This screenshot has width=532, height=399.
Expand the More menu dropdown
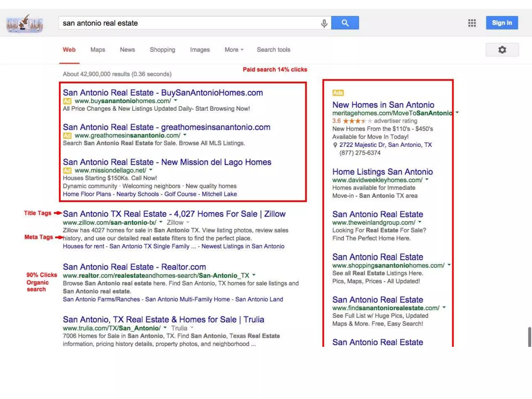234,50
